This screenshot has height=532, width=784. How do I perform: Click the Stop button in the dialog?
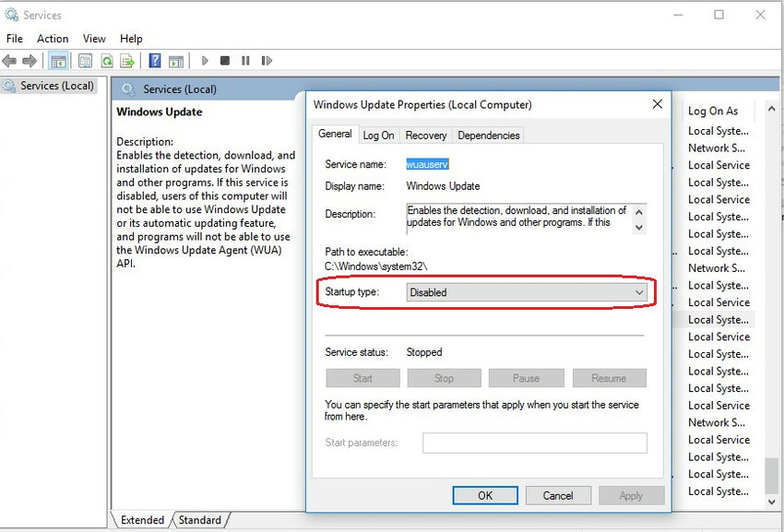(x=444, y=378)
